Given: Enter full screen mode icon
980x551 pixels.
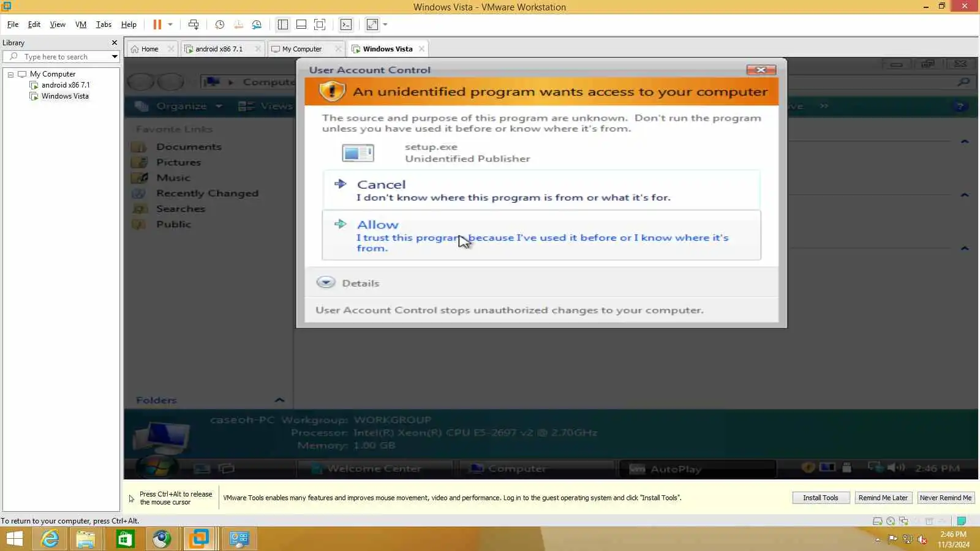Looking at the screenshot, I should 320,24.
